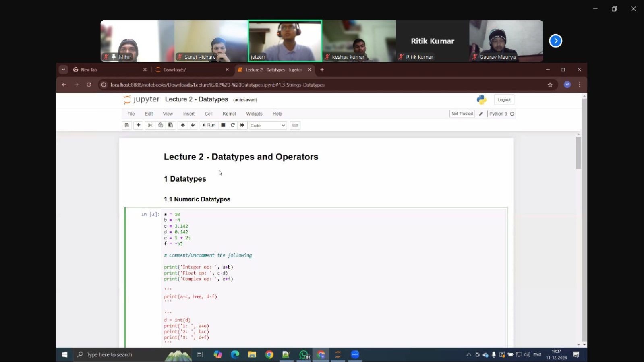This screenshot has height=362, width=644.
Task: Click inside the In [2] code cell
Action: coord(333,278)
